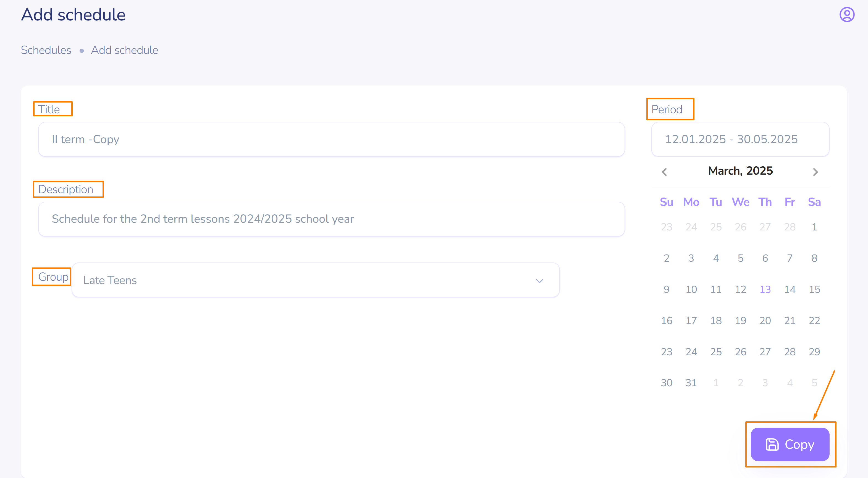Pick greyed-out April 5 date
Viewport: 868px width, 478px height.
click(x=814, y=383)
